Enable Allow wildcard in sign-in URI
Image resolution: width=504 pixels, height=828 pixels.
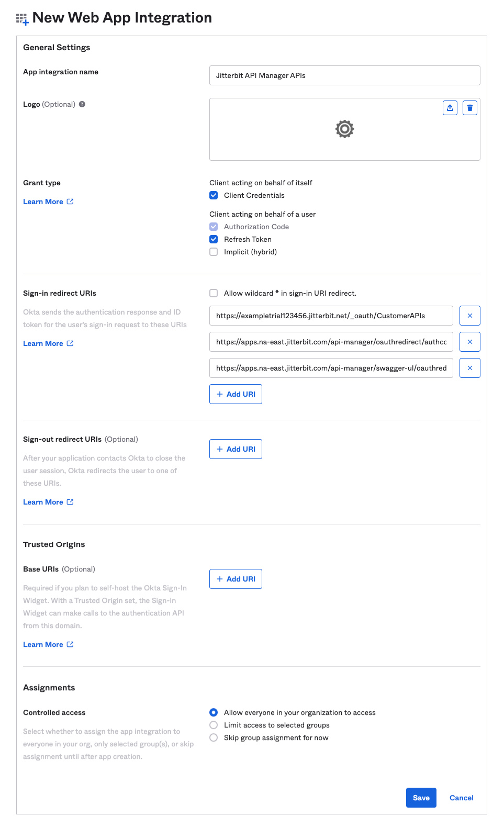point(214,293)
